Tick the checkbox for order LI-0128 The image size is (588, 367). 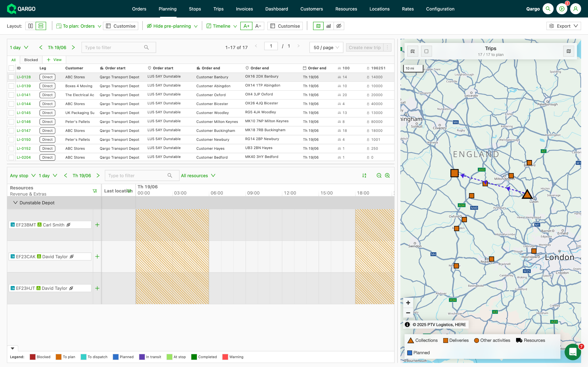pos(11,77)
